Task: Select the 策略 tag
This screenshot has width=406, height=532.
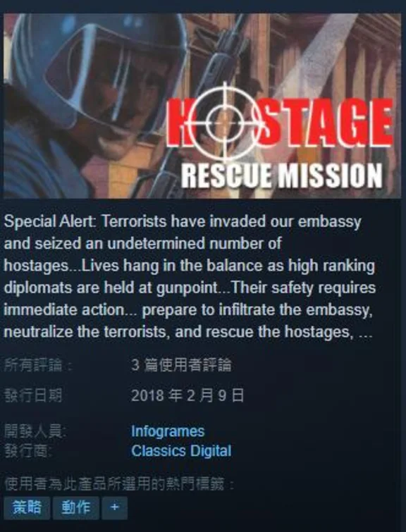Action: pyautogui.click(x=27, y=507)
